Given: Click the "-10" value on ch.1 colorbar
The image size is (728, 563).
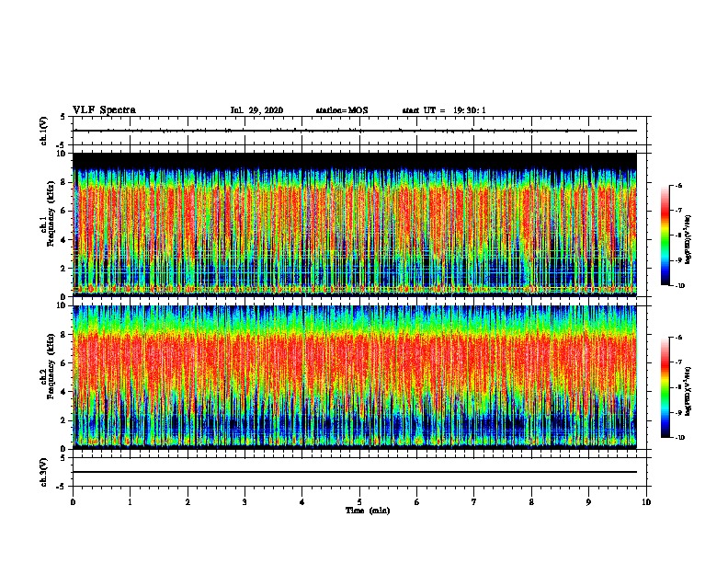Looking at the screenshot, I should click(679, 286).
